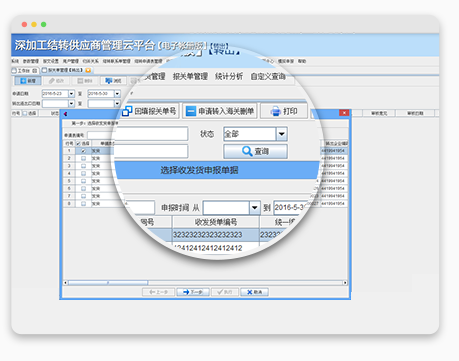This screenshot has width=459, height=361.
Task: Open 报关单管理 menu in magnifier
Action: pyautogui.click(x=190, y=76)
